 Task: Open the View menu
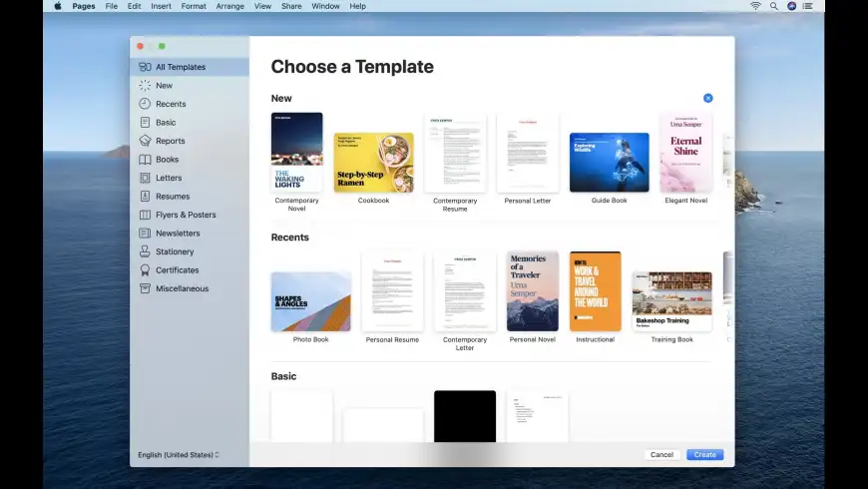coord(262,6)
